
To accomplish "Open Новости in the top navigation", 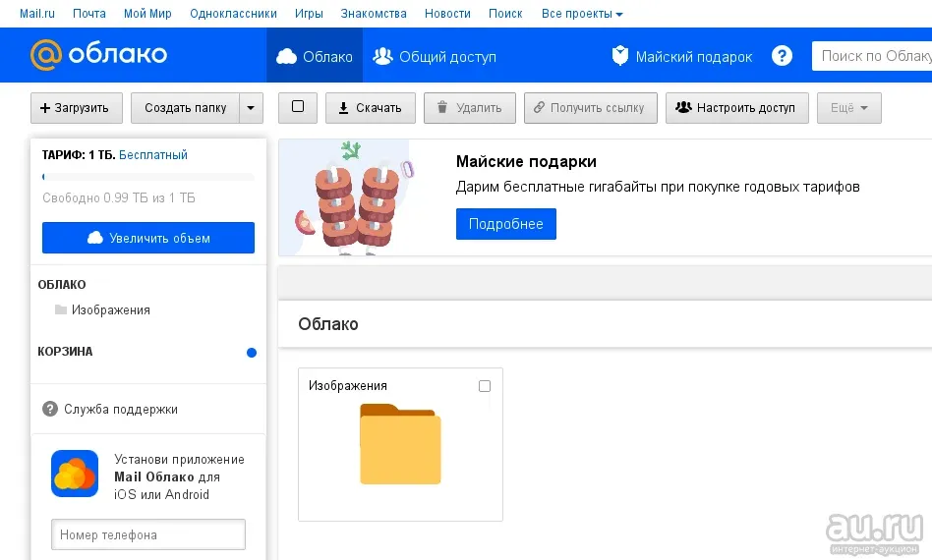I will click(x=447, y=14).
